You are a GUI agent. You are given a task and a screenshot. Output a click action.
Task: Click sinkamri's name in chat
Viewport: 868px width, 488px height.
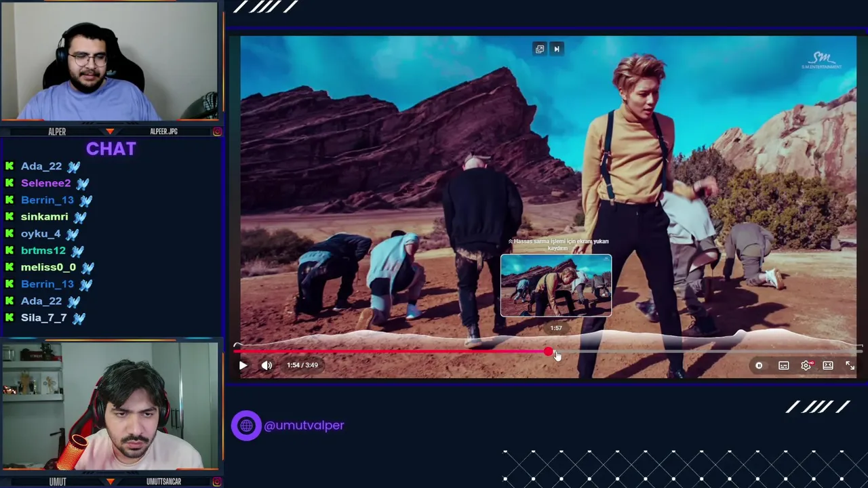pos(44,217)
